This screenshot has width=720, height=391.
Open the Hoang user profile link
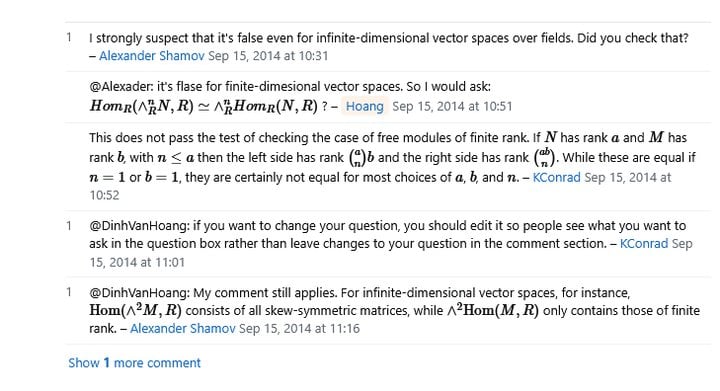(365, 106)
